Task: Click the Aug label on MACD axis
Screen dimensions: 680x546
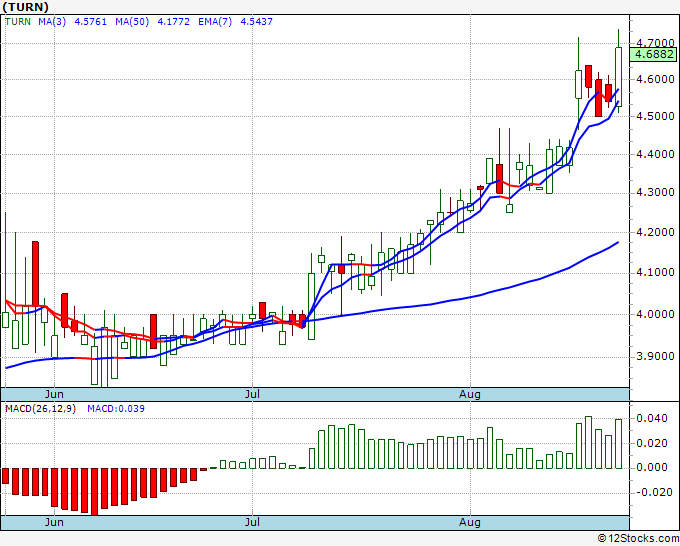Action: pos(470,523)
